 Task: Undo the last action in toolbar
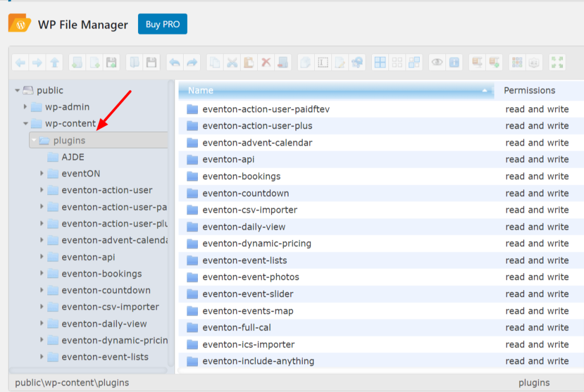(x=175, y=63)
